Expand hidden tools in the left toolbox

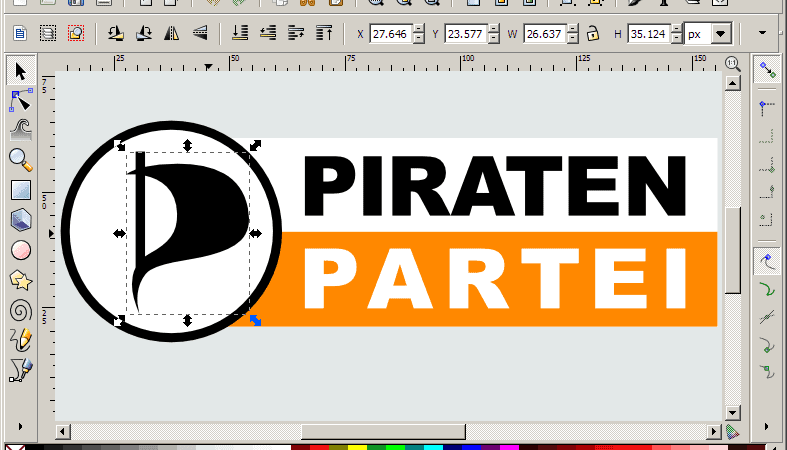pyautogui.click(x=20, y=427)
